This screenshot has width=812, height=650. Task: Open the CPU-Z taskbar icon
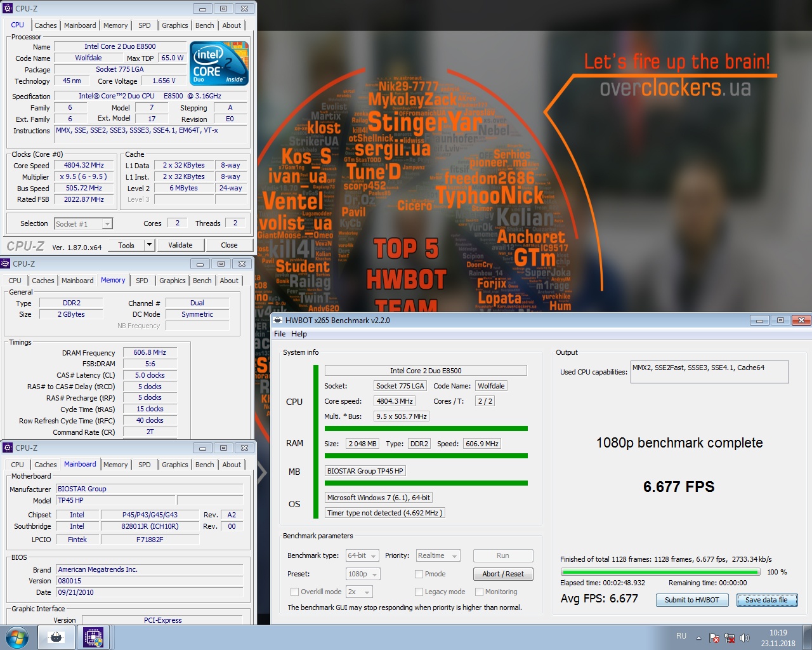click(x=93, y=637)
